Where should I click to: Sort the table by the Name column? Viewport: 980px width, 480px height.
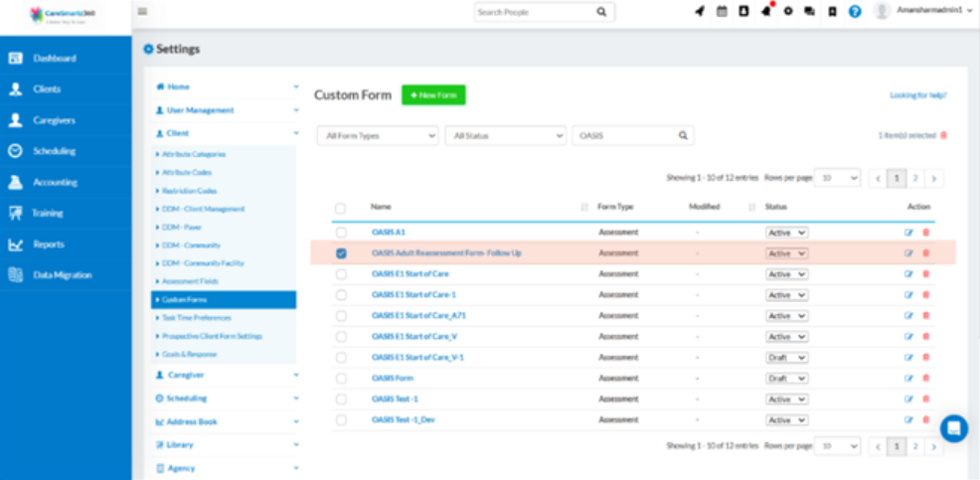(584, 207)
